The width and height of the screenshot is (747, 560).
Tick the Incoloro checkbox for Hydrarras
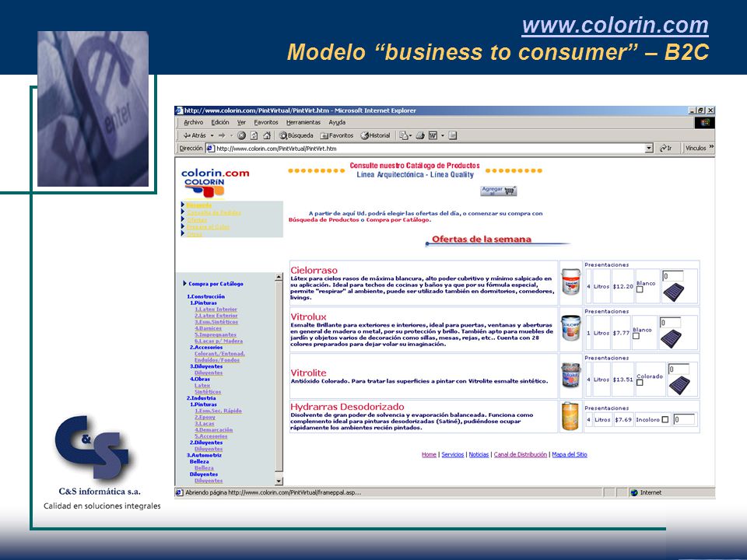[665, 419]
